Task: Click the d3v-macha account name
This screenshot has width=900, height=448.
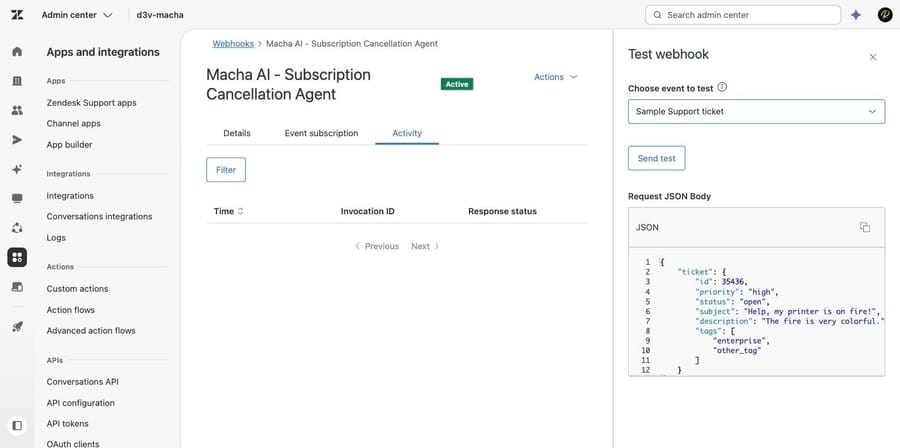Action: point(160,15)
